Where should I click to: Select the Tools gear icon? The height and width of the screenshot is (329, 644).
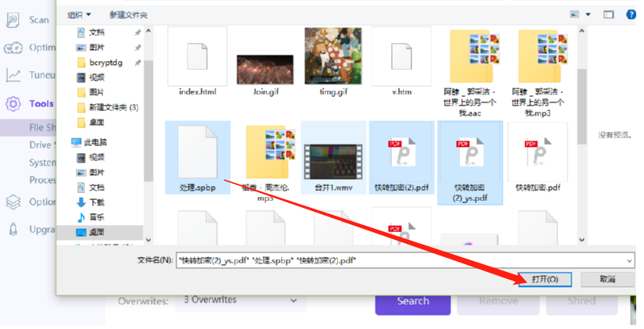point(13,104)
